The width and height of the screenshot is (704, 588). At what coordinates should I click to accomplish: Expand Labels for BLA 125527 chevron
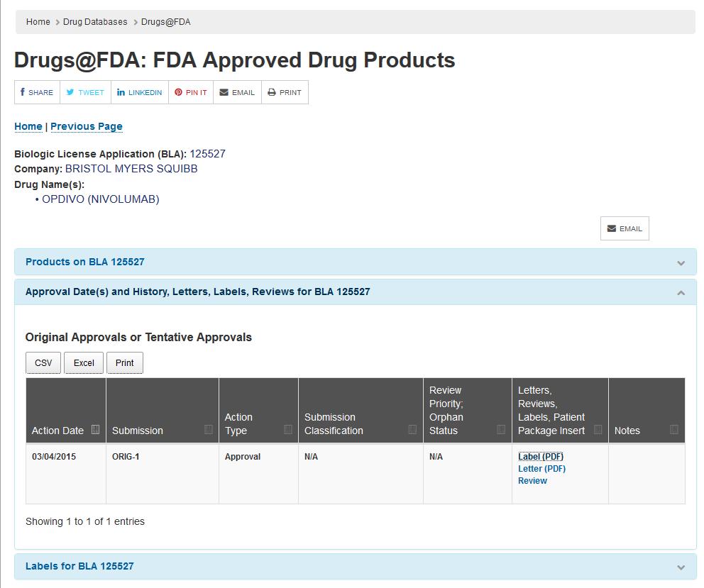click(x=681, y=567)
